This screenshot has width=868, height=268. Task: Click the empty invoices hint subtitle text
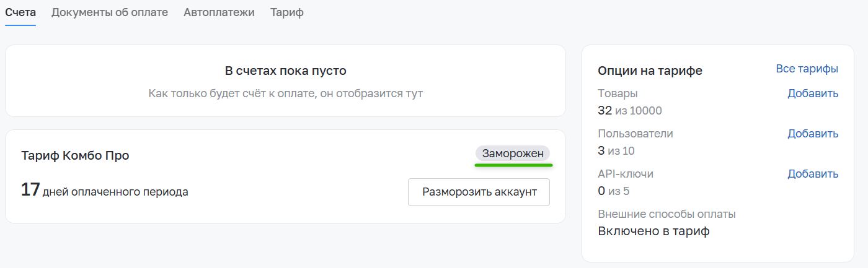tap(285, 94)
